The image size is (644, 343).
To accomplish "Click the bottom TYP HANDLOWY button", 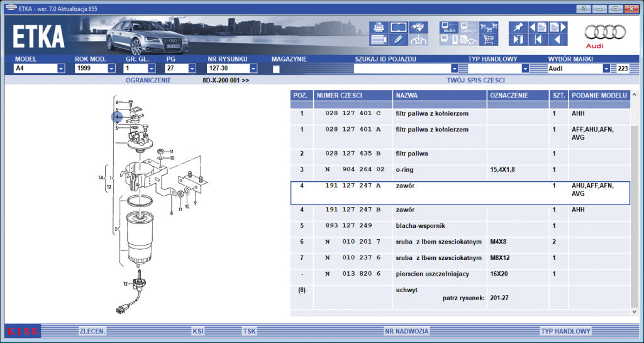I will (x=565, y=331).
